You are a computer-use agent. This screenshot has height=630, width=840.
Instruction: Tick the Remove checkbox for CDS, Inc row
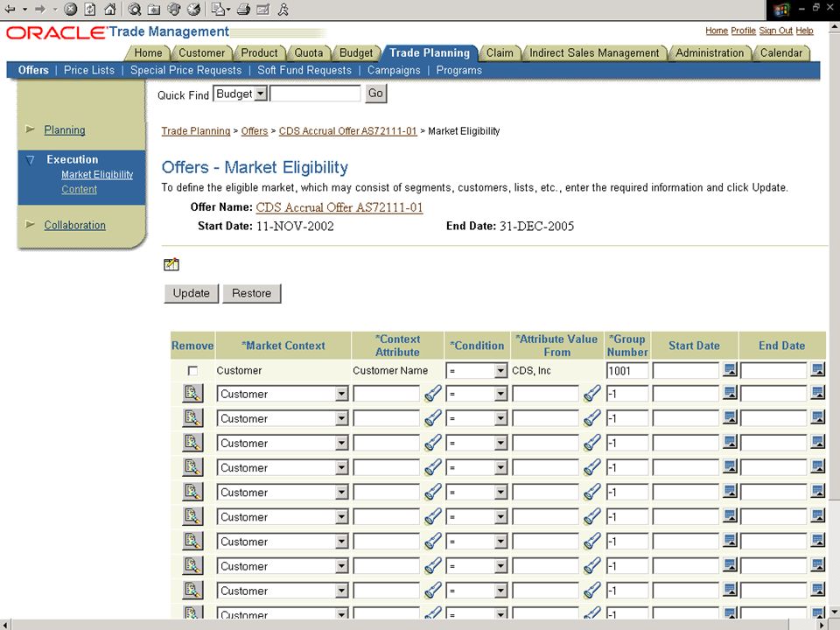(x=192, y=371)
